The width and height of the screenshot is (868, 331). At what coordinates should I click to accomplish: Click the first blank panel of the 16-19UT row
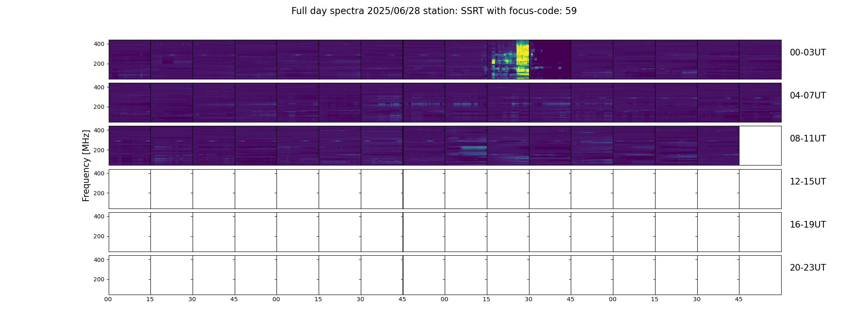click(x=130, y=232)
